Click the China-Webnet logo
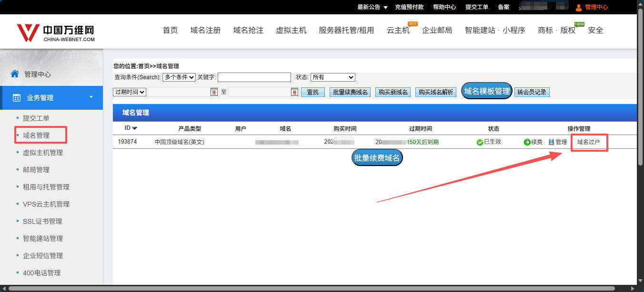 coord(55,32)
